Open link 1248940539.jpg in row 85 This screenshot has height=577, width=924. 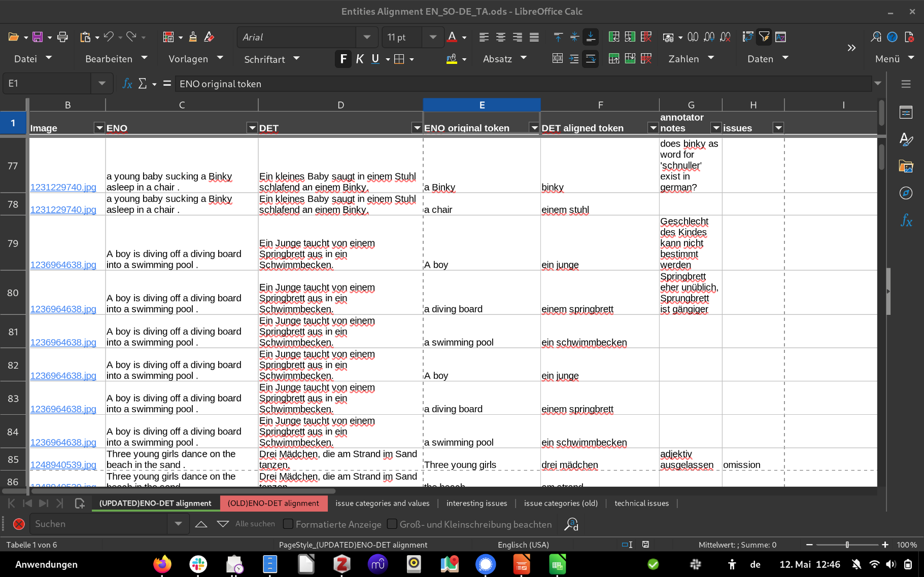click(x=63, y=465)
